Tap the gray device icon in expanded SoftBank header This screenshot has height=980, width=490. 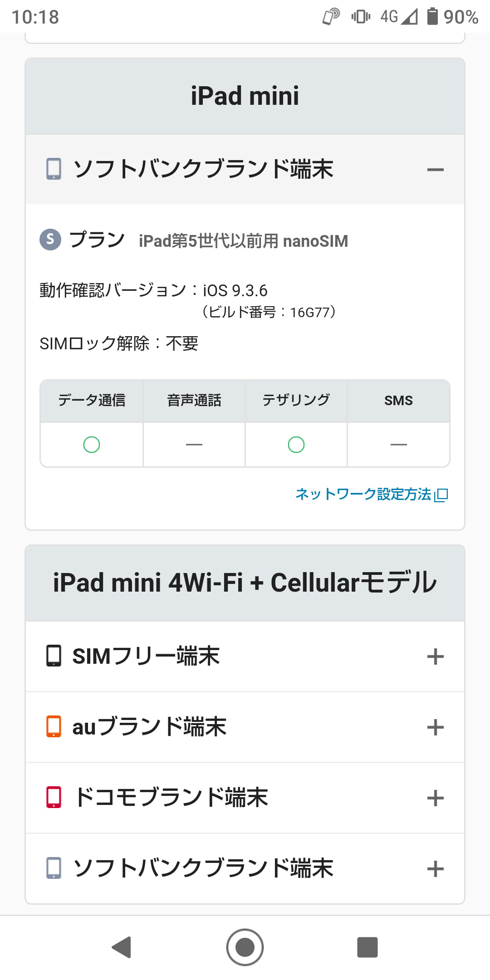pyautogui.click(x=54, y=169)
